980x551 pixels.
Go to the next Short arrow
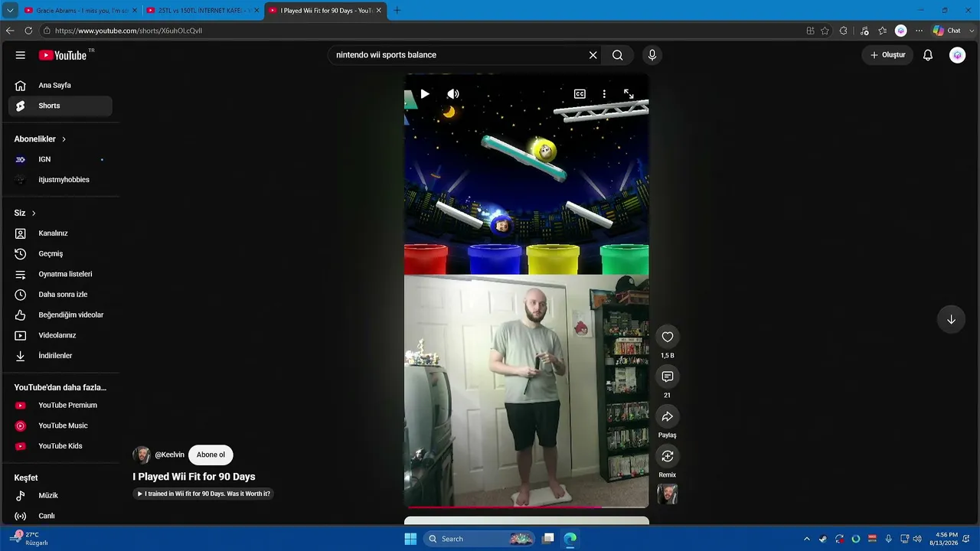(951, 320)
